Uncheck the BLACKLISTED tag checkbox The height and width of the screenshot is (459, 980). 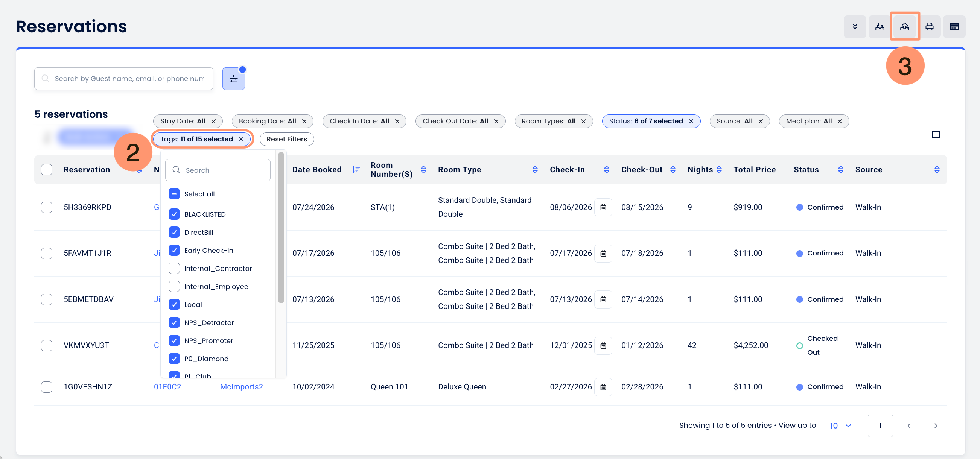pyautogui.click(x=174, y=214)
